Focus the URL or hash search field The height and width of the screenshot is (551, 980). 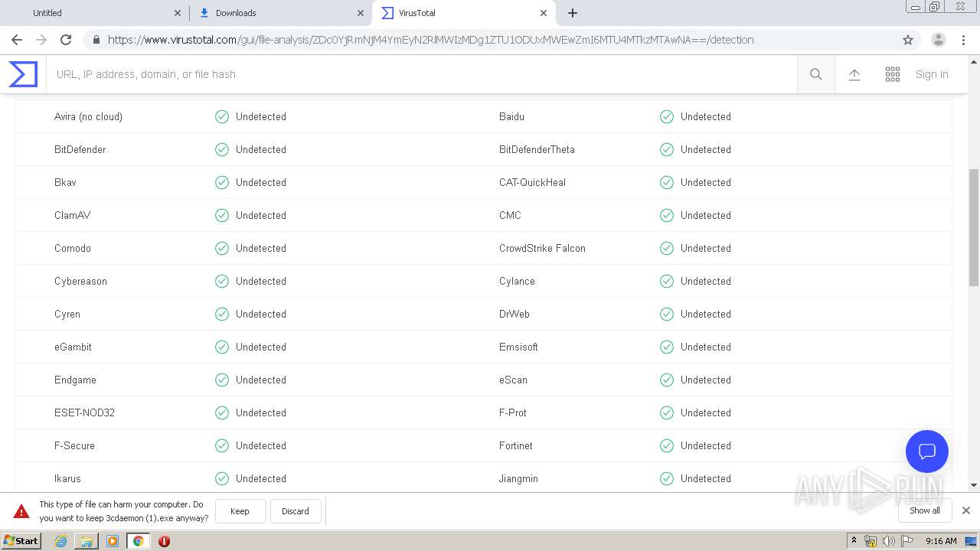(x=422, y=74)
